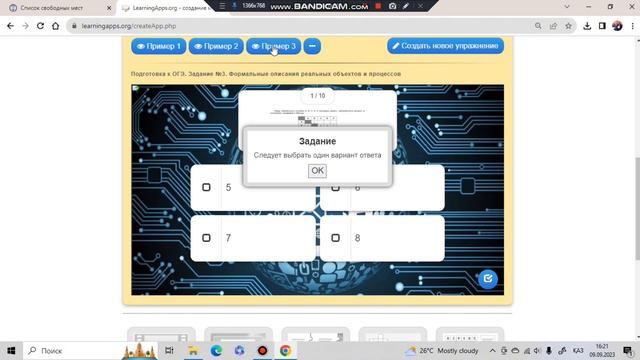Toggle the browser side panel
The width and height of the screenshot is (640, 360).
(x=602, y=26)
